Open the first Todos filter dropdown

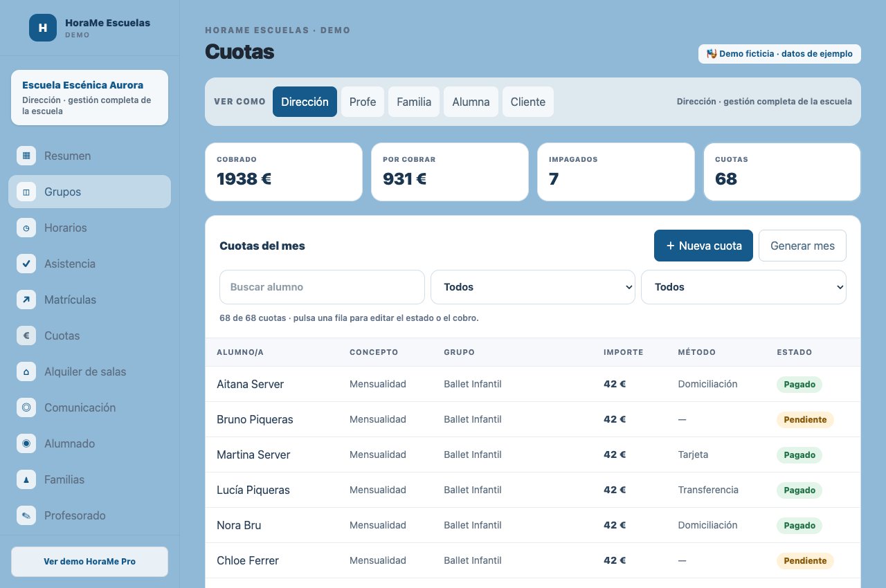click(533, 287)
